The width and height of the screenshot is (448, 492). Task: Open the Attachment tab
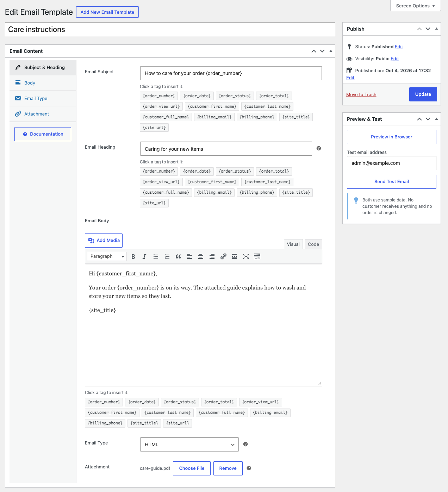point(43,114)
